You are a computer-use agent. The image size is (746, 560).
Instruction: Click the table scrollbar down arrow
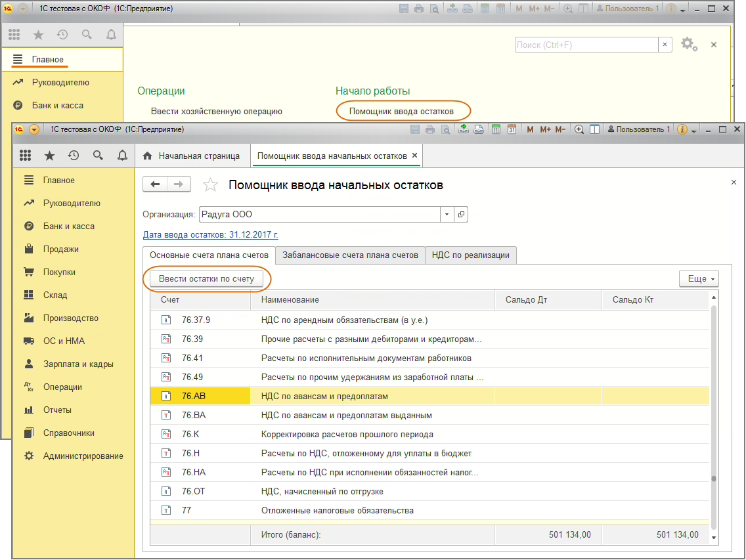click(x=713, y=538)
